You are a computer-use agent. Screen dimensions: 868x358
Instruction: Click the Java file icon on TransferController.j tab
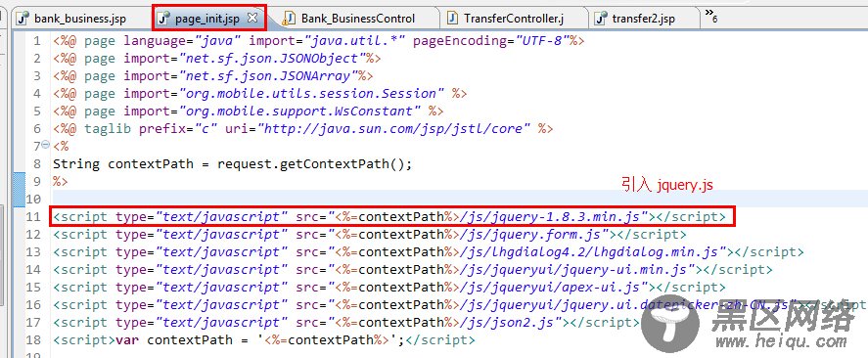tap(453, 19)
